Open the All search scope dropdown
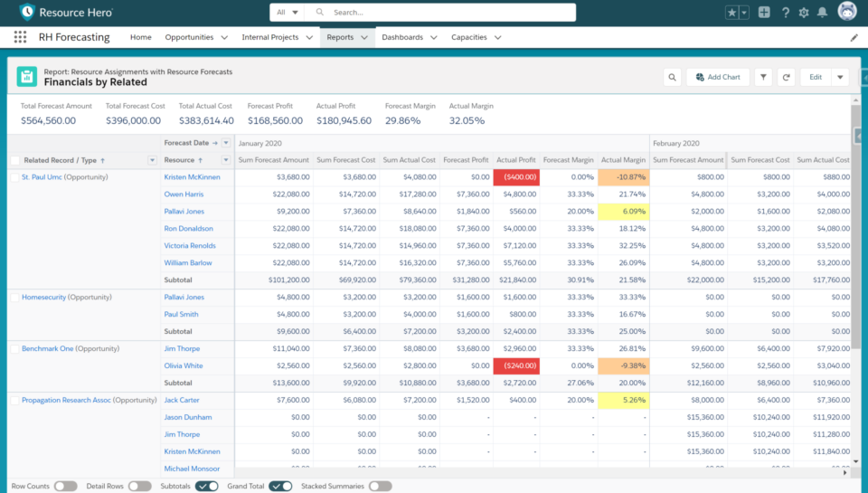This screenshot has width=868, height=493. point(288,12)
